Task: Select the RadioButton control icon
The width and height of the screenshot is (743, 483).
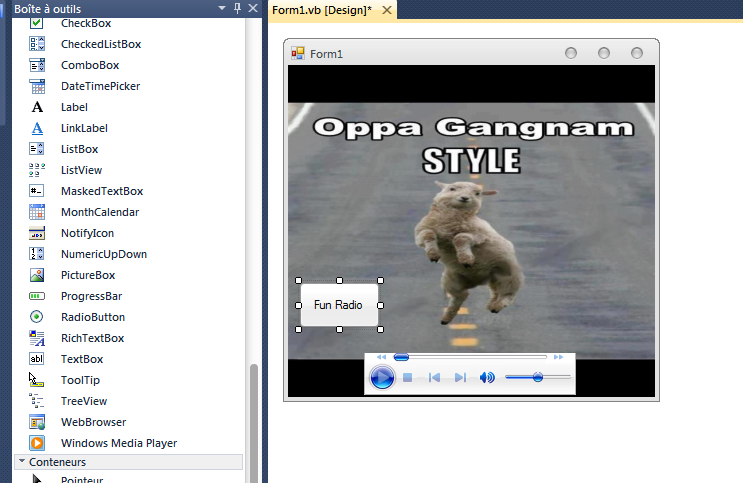Action: pyautogui.click(x=36, y=317)
